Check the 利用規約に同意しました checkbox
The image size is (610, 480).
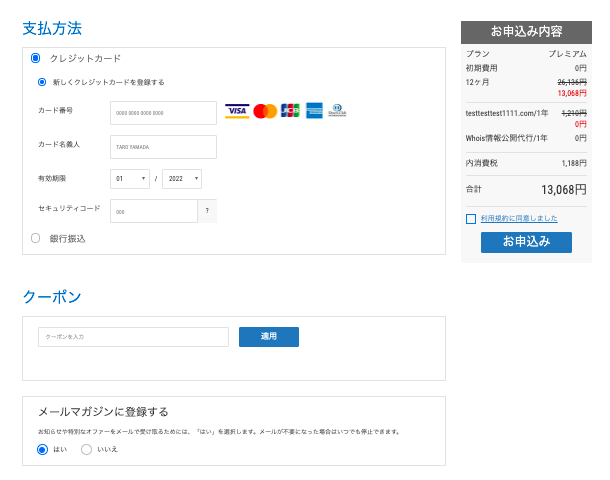click(x=471, y=218)
